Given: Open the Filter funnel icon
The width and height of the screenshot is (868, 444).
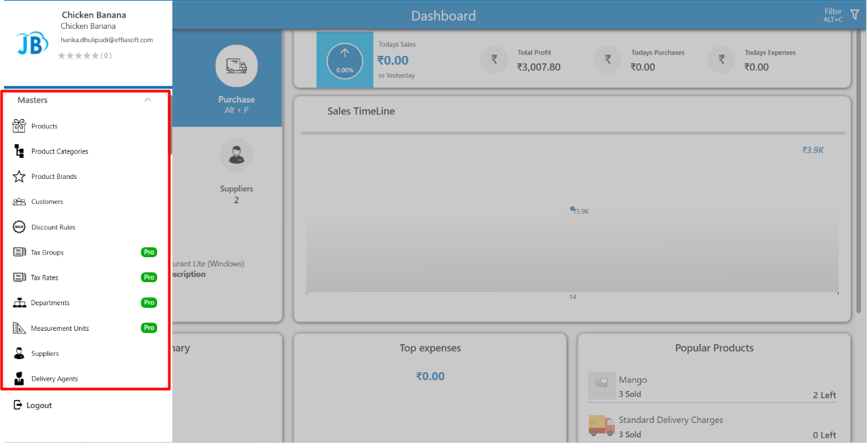Looking at the screenshot, I should [854, 14].
